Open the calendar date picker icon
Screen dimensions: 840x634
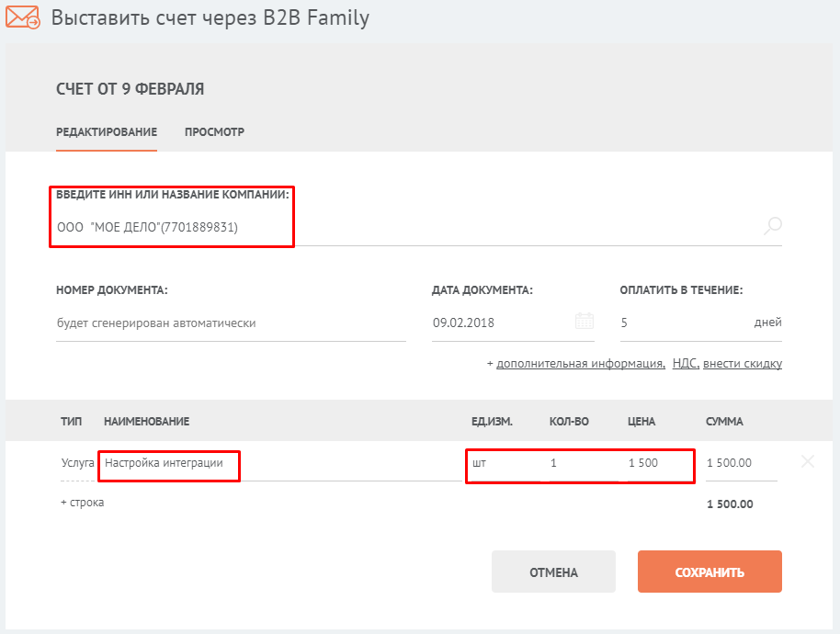click(x=585, y=322)
